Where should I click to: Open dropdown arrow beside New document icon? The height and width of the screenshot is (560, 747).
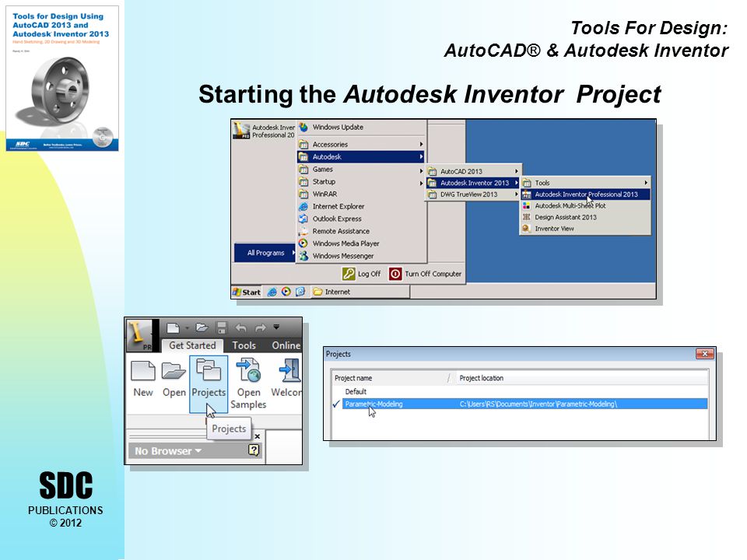(187, 327)
